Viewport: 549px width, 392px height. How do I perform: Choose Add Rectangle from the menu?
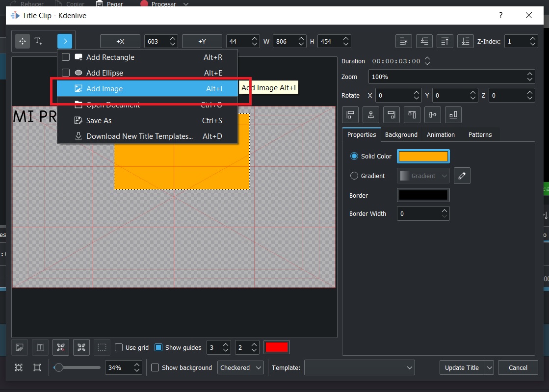147,57
